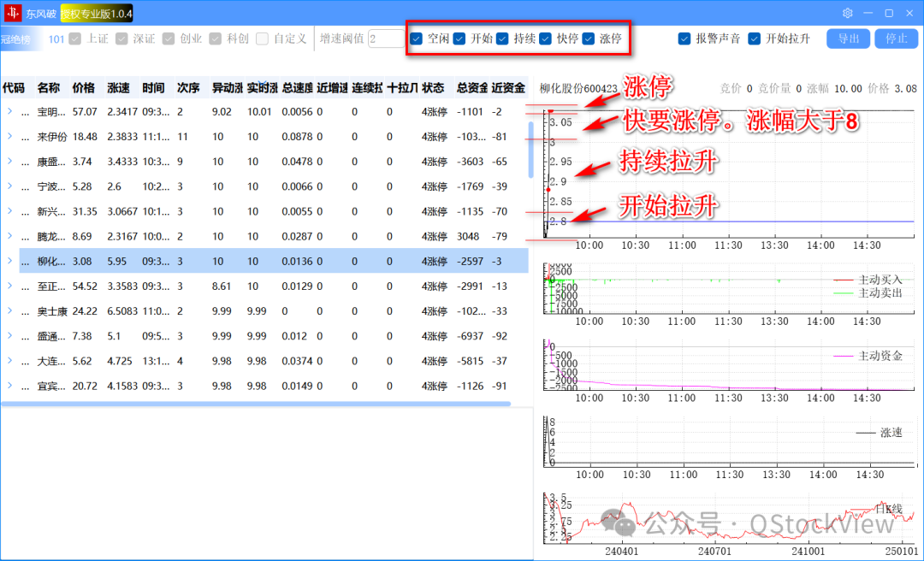
Task: Expand the 奥士康 row arrow
Action: pos(10,310)
